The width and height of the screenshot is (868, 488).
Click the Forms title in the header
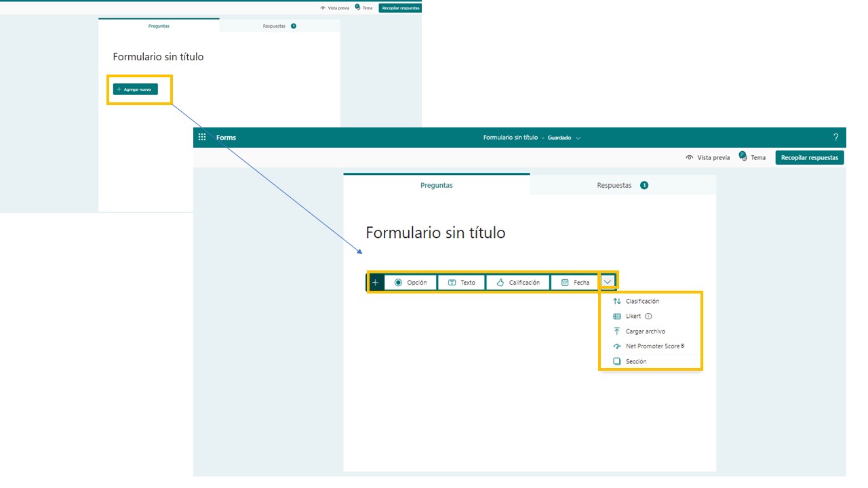click(226, 138)
